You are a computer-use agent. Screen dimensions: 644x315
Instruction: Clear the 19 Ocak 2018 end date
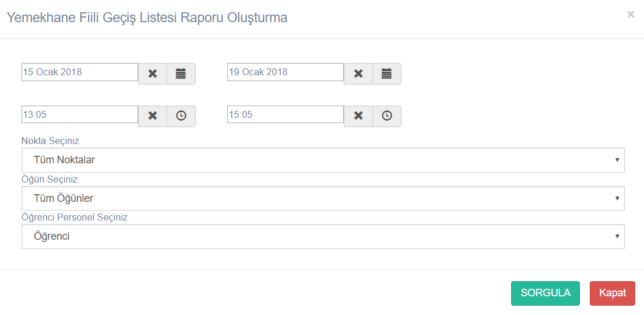tap(358, 73)
